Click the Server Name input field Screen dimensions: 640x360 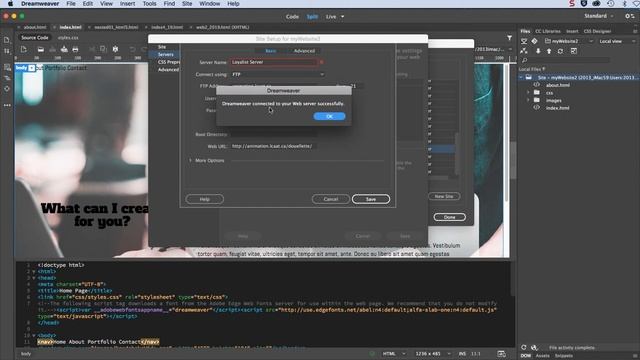[273, 62]
